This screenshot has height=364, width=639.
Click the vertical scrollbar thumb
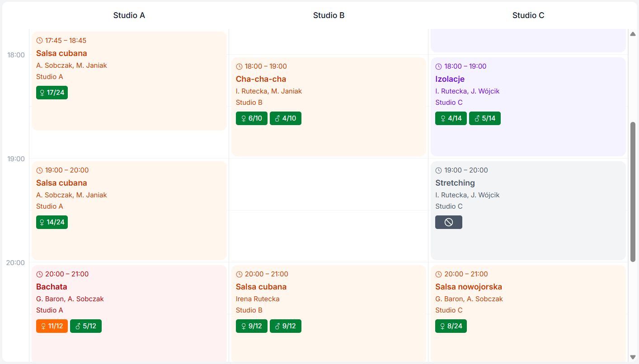633,192
